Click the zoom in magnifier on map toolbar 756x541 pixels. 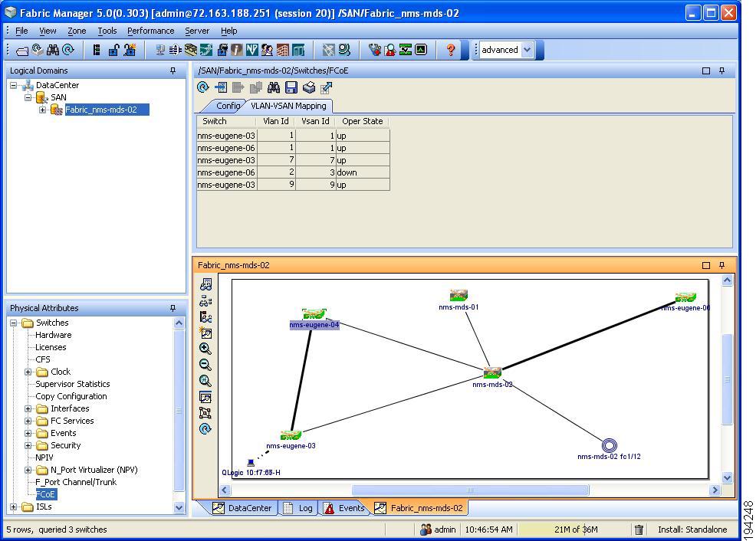click(x=205, y=349)
